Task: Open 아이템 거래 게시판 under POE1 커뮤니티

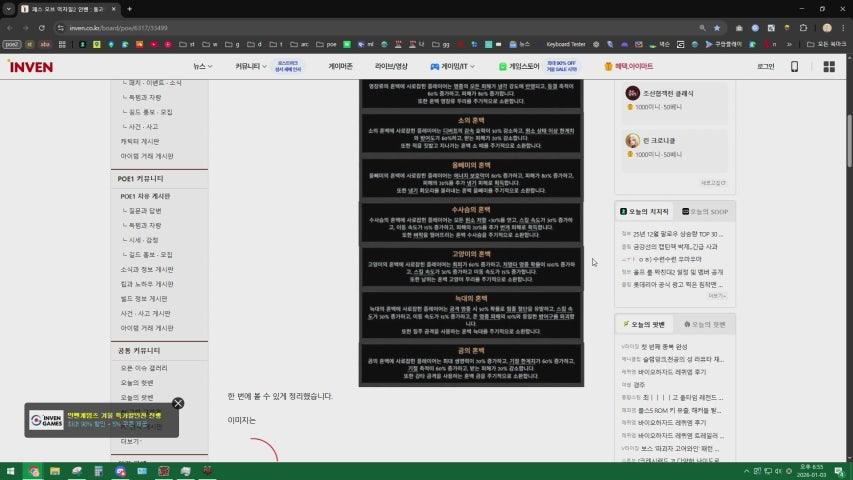Action: pyautogui.click(x=147, y=327)
